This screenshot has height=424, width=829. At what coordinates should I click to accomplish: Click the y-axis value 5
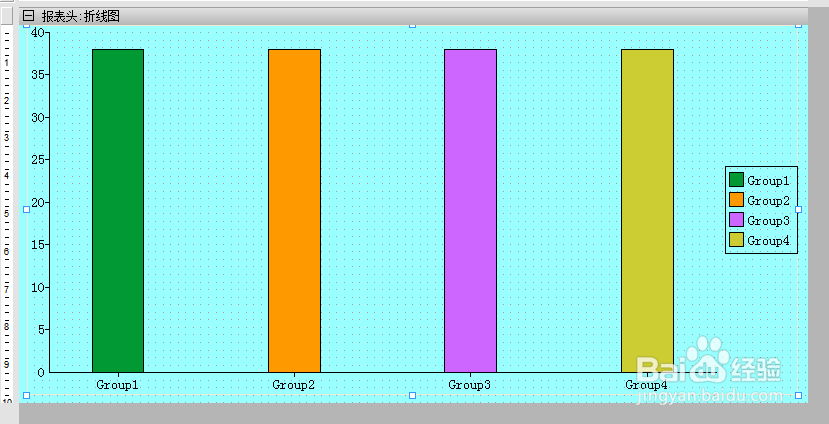point(41,330)
